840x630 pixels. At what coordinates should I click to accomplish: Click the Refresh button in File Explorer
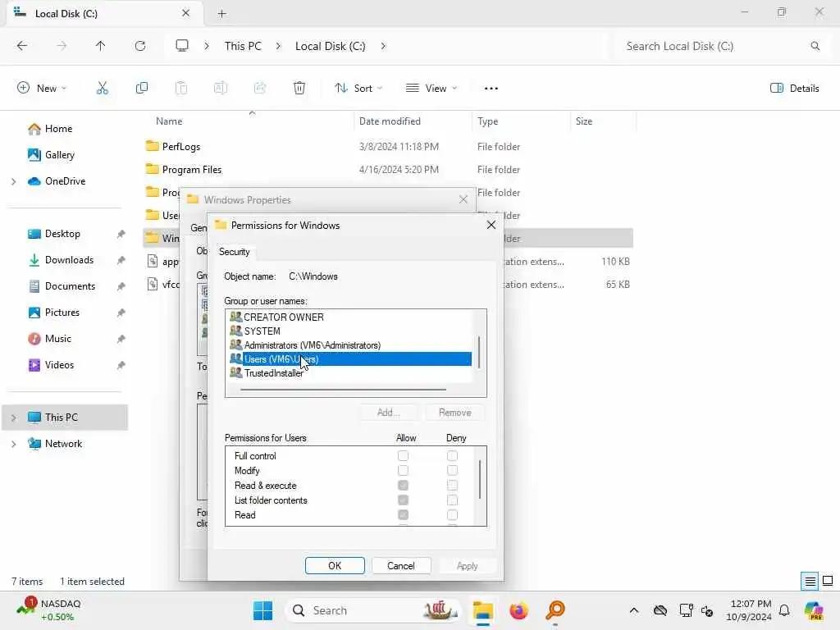coord(140,46)
